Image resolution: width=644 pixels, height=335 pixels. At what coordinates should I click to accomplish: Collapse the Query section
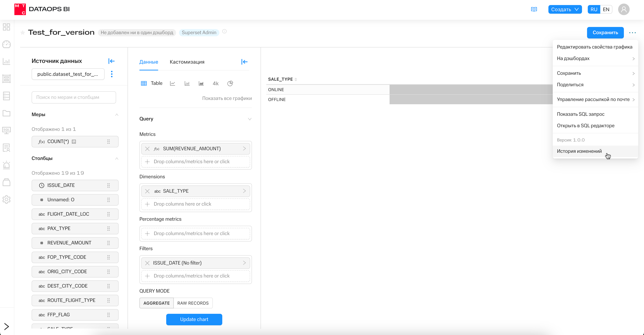tap(250, 119)
